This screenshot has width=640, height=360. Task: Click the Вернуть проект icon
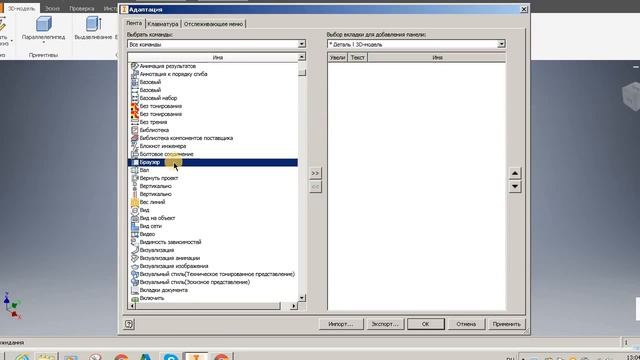135,178
